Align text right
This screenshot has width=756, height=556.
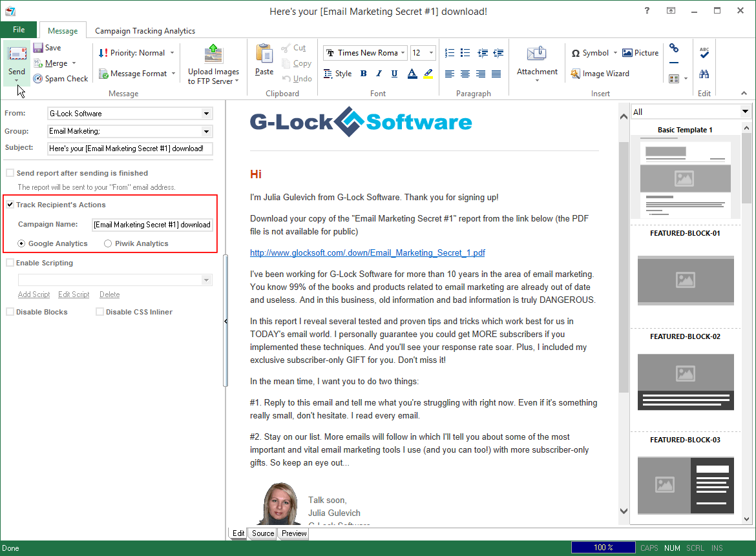(x=481, y=74)
